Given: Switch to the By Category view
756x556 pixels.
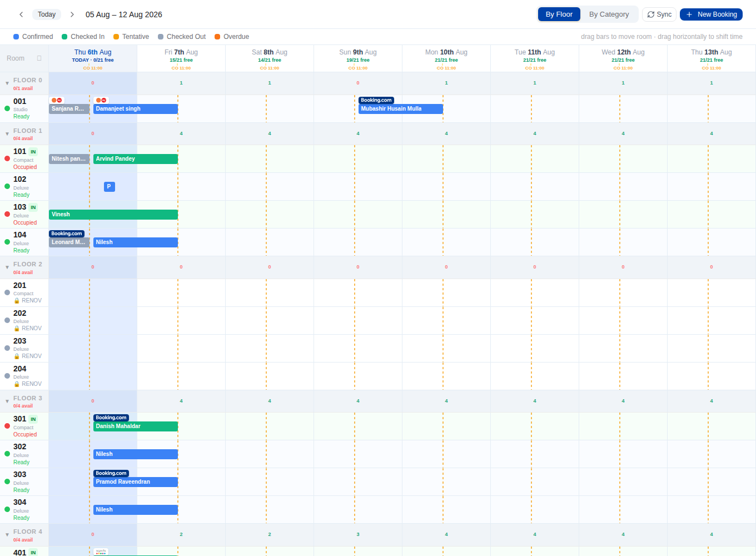Looking at the screenshot, I should click(609, 14).
